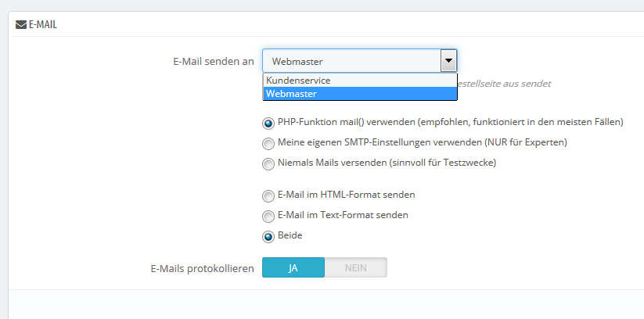
Task: Click the E-MAIL panel heading text
Action: 43,24
